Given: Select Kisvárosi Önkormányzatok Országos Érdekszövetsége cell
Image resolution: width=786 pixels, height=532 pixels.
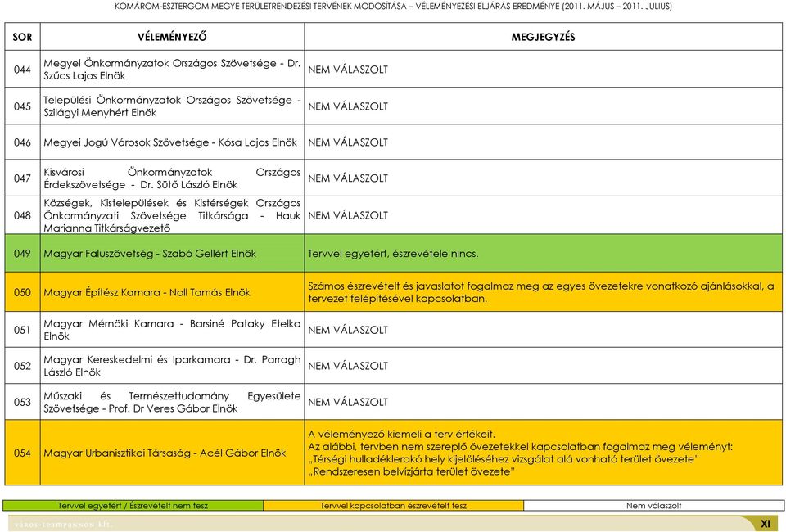Looking at the screenshot, I should [172, 178].
